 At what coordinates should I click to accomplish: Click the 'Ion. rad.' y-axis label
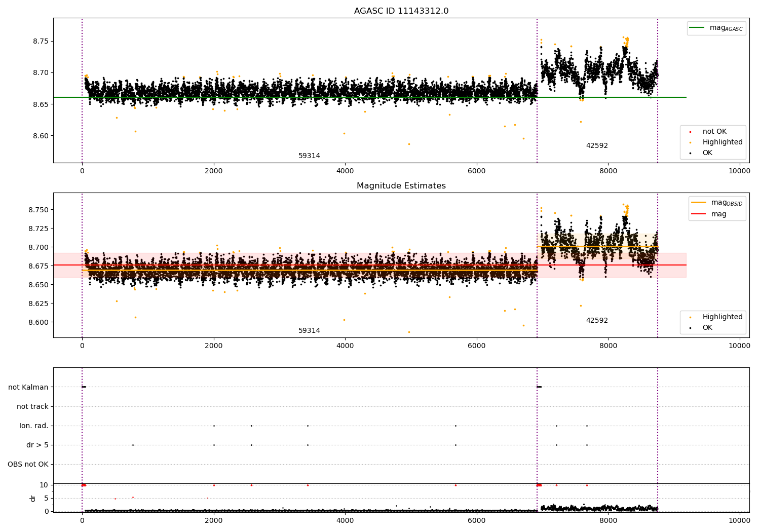(34, 426)
